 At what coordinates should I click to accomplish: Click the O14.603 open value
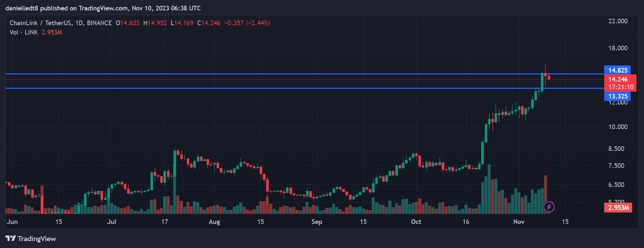[x=128, y=23]
